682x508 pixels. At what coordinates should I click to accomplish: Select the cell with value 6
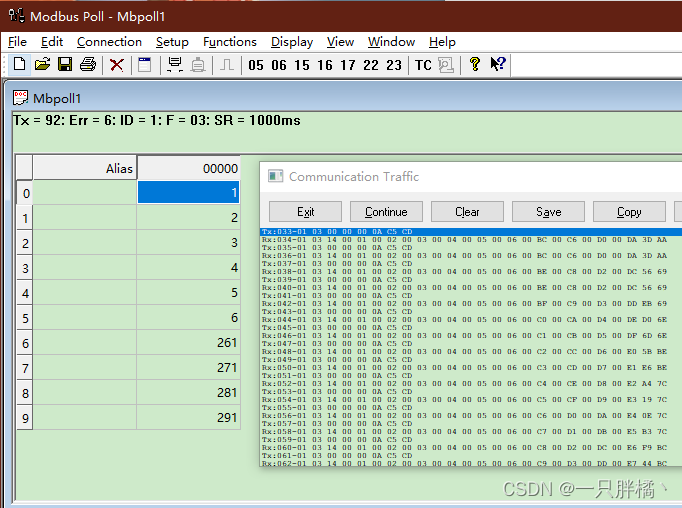click(x=188, y=318)
